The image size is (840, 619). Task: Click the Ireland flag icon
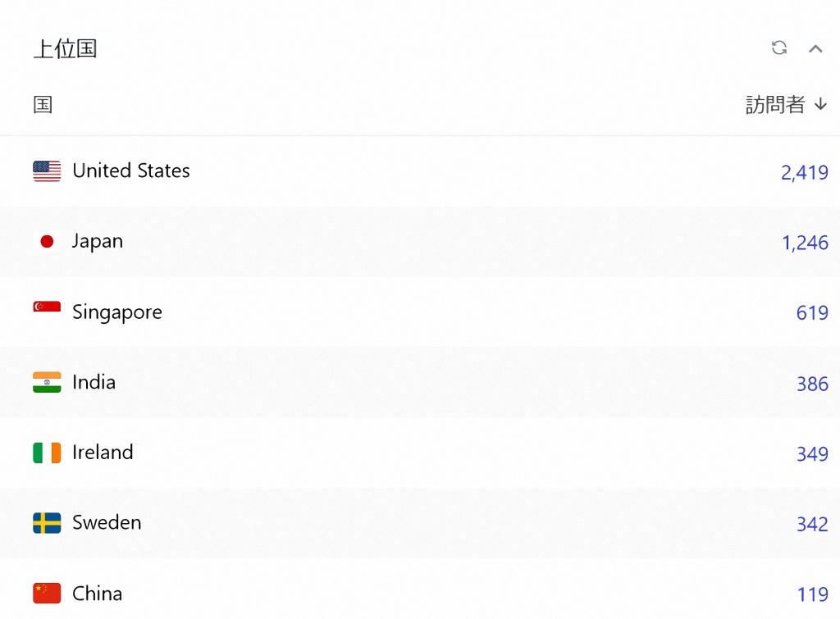[47, 453]
